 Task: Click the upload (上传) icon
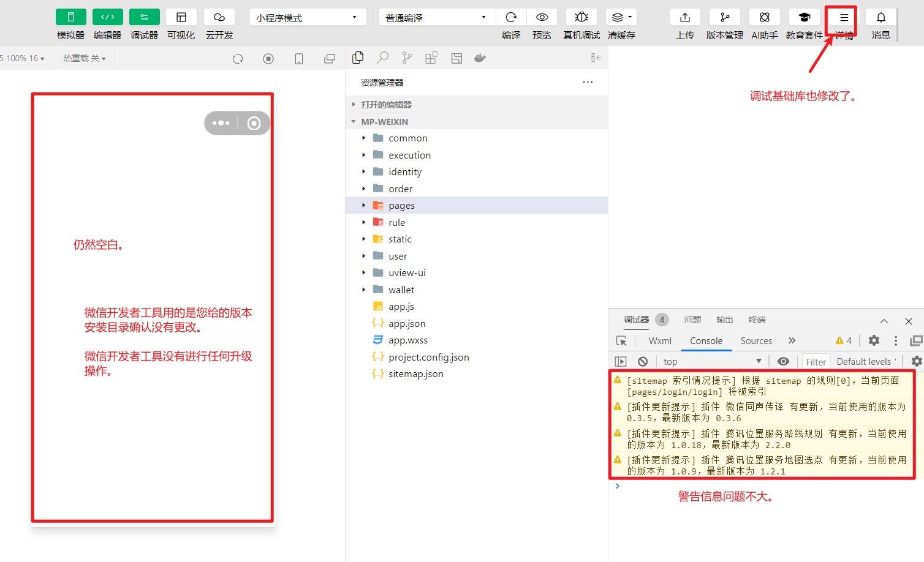pyautogui.click(x=685, y=17)
